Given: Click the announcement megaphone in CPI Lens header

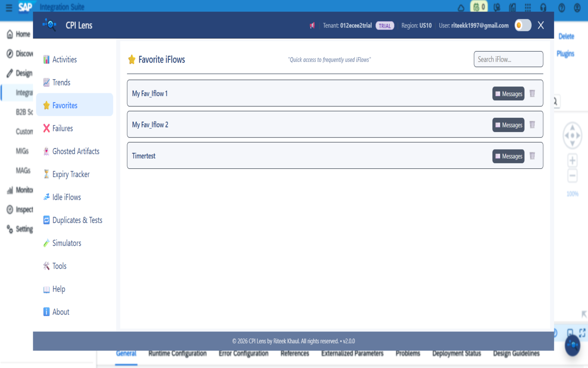Looking at the screenshot, I should tap(312, 25).
